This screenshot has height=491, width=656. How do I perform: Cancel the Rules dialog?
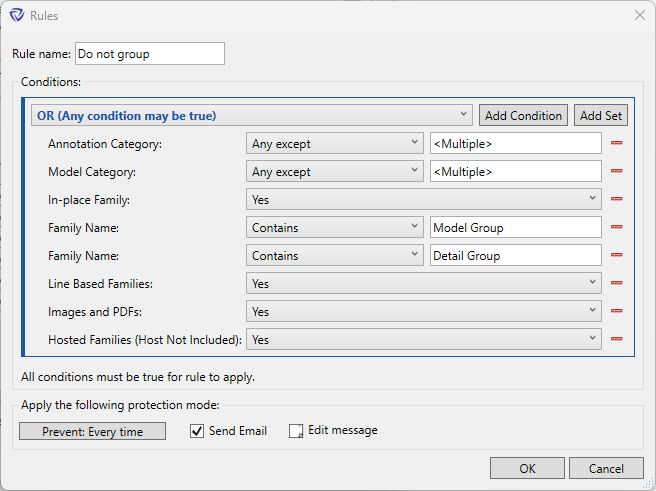[606, 468]
